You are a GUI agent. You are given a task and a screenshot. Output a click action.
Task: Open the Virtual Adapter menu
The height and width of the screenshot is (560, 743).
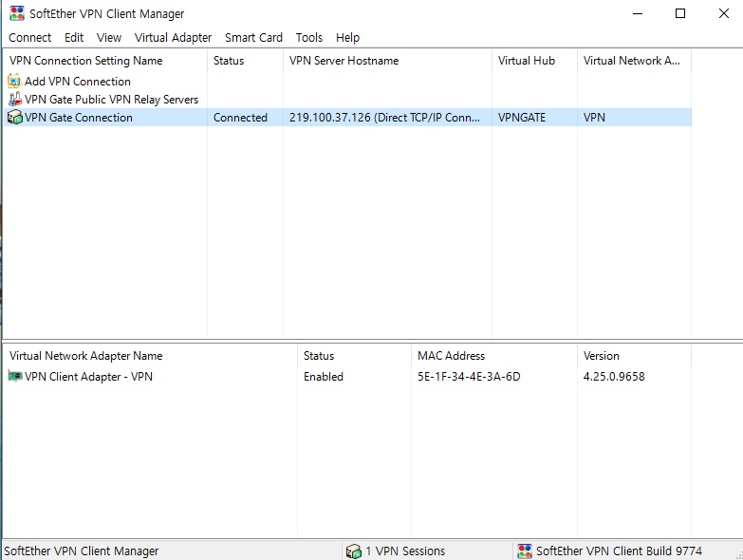173,37
